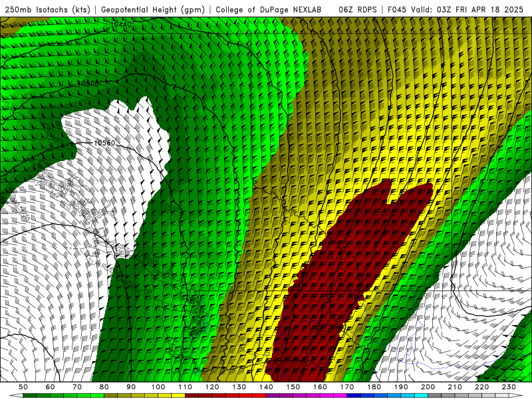
Task: Select the dark olive swatch beginning at 80
Action: 110,396
